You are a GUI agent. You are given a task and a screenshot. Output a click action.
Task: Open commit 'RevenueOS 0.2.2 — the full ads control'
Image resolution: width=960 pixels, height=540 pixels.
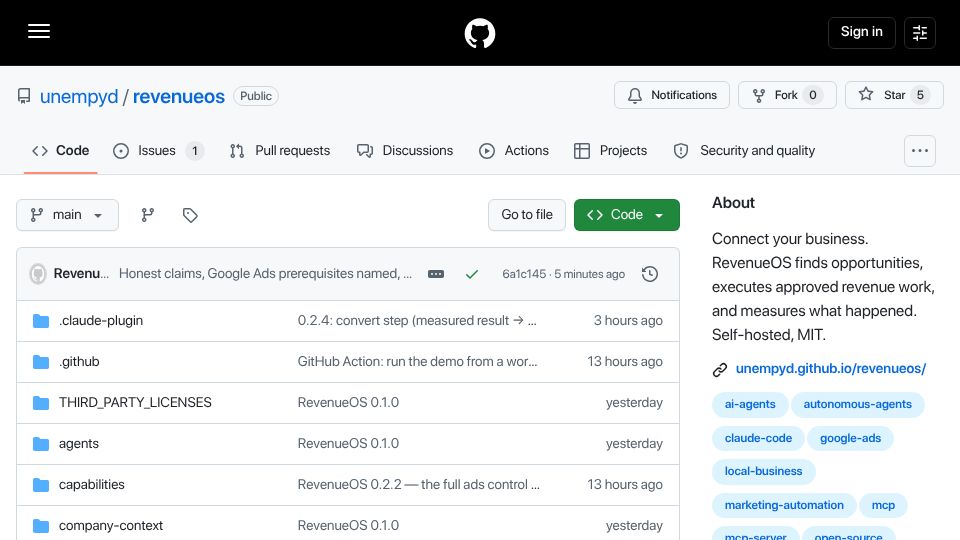coord(419,484)
